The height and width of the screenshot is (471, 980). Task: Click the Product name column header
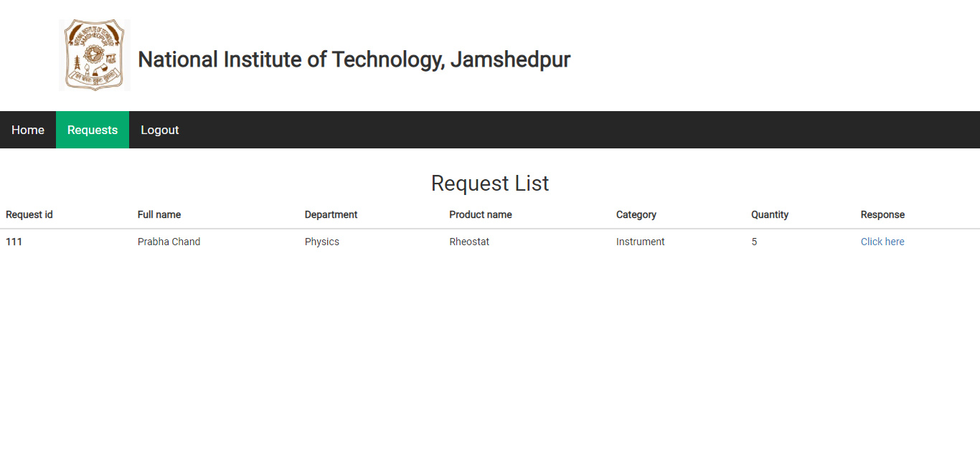[x=480, y=214]
